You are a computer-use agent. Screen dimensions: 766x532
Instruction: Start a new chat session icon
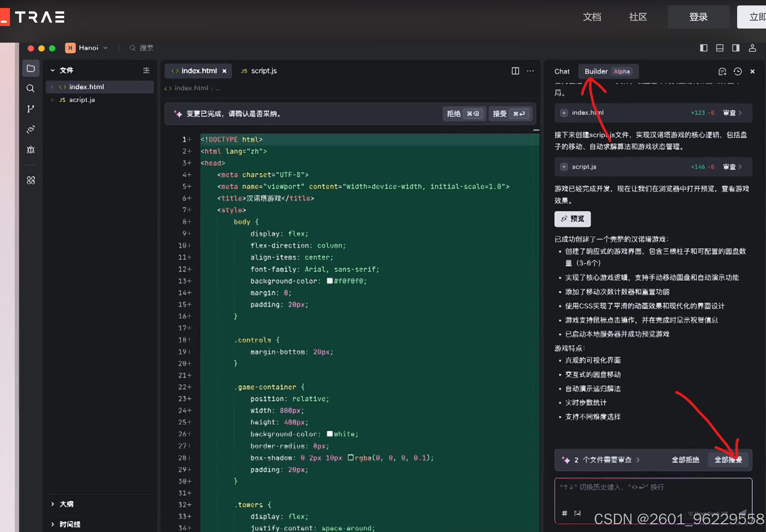click(x=722, y=71)
